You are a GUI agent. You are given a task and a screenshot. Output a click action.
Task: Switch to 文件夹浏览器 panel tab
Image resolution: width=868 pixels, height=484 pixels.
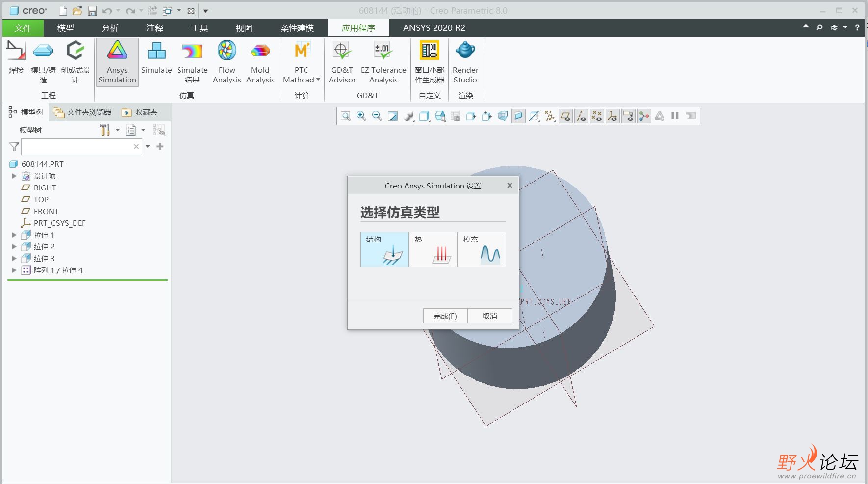pyautogui.click(x=83, y=112)
